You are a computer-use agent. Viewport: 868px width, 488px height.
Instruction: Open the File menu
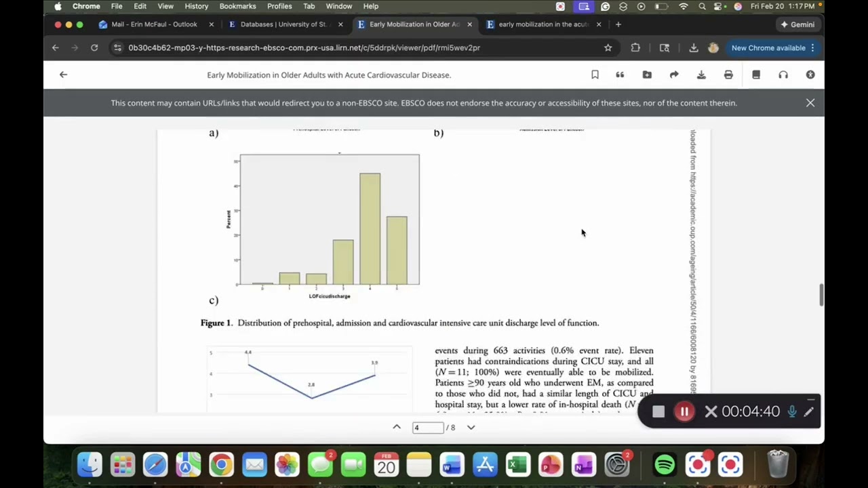117,6
